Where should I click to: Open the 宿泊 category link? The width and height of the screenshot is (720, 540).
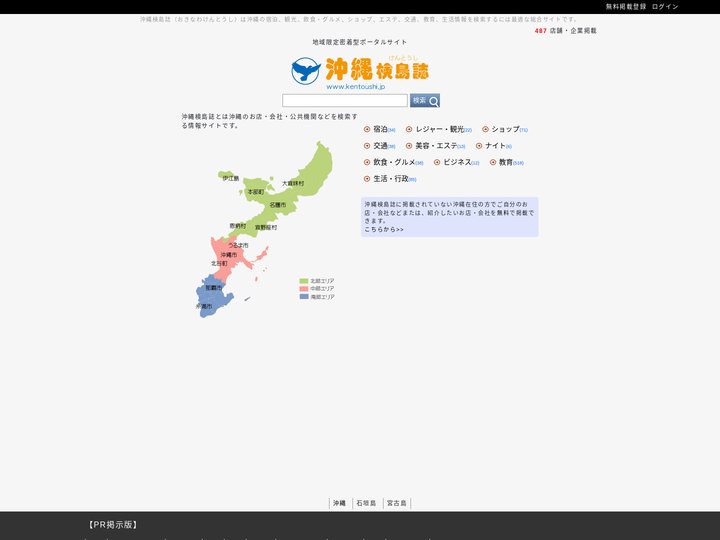[x=380, y=129]
